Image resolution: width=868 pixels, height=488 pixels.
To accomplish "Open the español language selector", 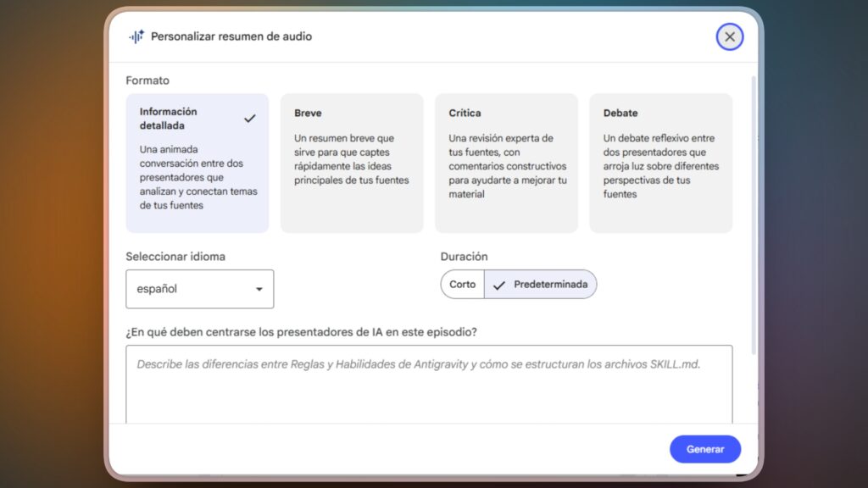I will point(199,289).
